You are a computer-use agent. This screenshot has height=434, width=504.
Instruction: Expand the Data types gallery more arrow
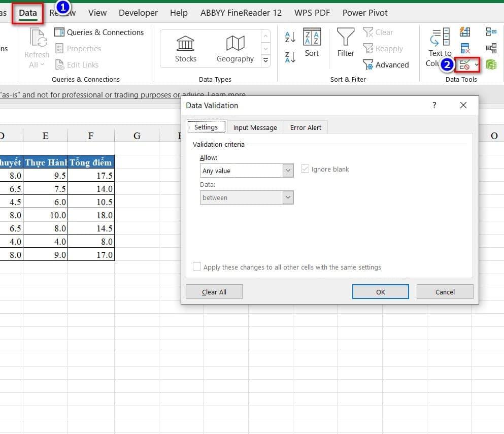(x=265, y=61)
